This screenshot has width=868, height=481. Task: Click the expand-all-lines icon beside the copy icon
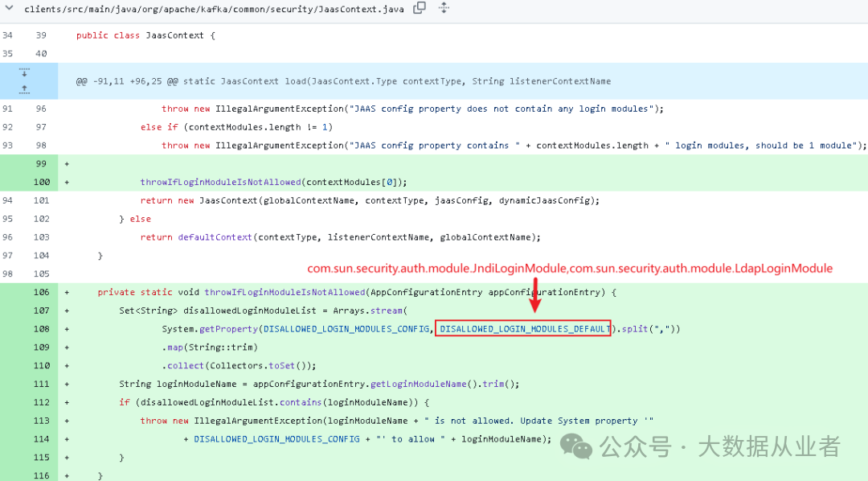coord(444,7)
